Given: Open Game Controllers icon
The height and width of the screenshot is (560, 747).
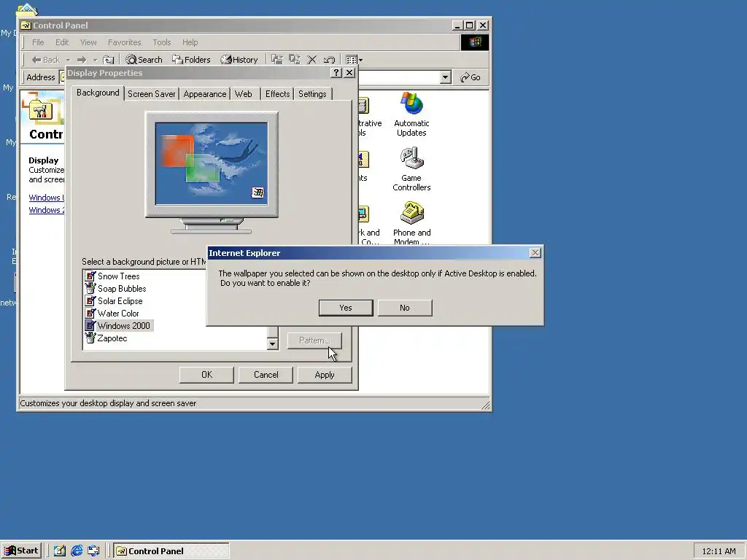Looking at the screenshot, I should coord(411,169).
